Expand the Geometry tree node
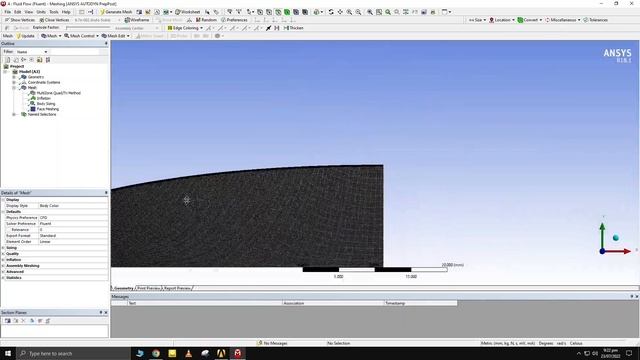 pyautogui.click(x=14, y=77)
